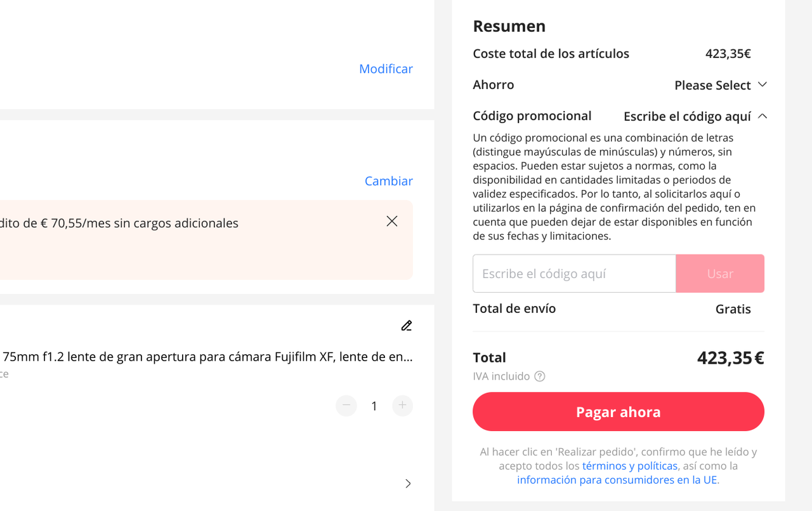Expand the Ahorro Please Select dropdown
This screenshot has height=511, width=812.
click(x=721, y=85)
